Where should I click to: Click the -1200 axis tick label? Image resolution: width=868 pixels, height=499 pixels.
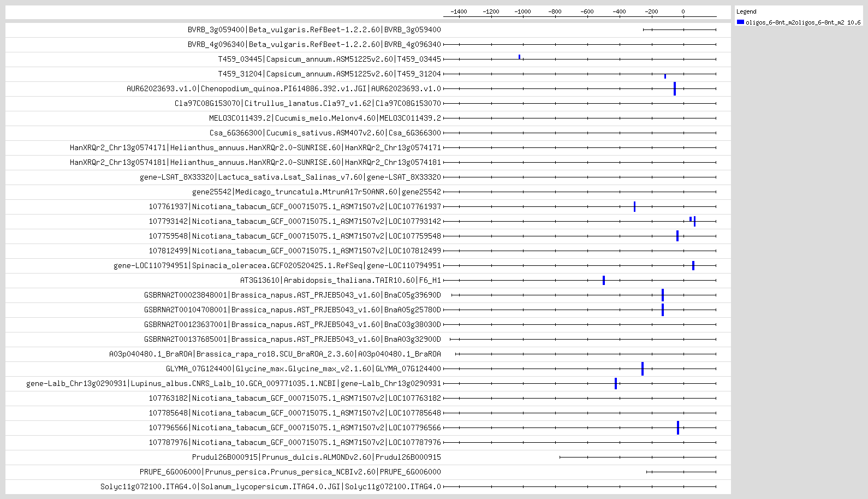click(491, 11)
